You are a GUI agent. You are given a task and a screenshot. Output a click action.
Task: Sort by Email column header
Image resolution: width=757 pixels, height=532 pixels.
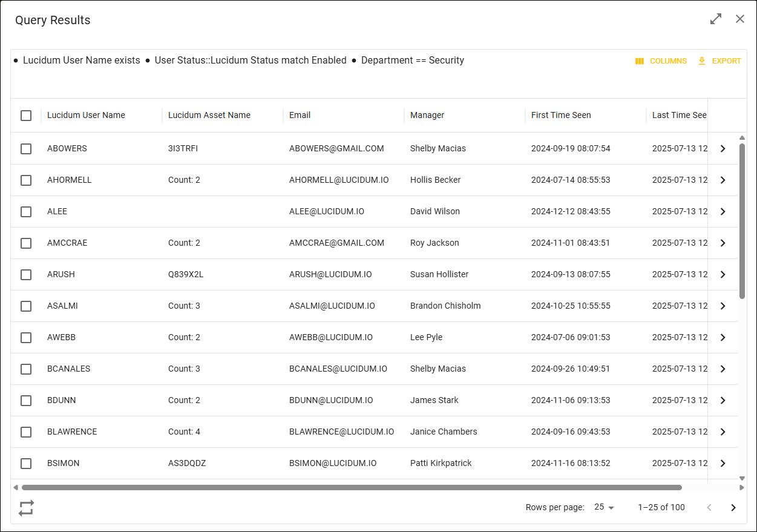pos(300,115)
